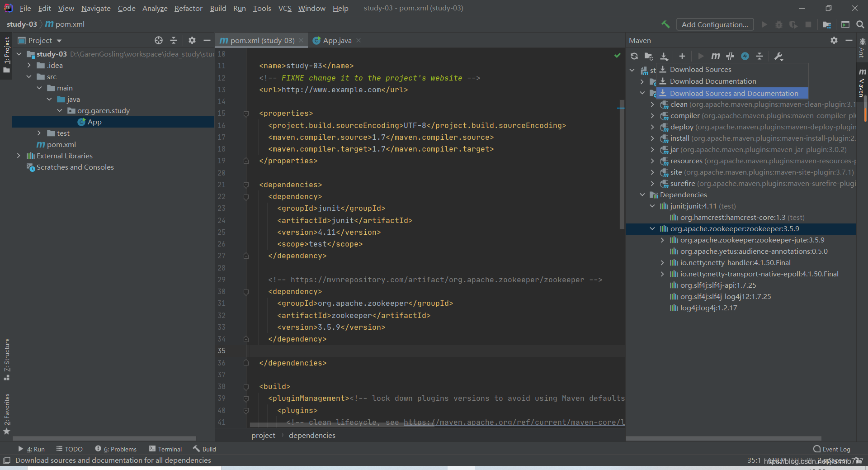Viewport: 868px width, 470px height.
Task: Click editor vertical scrollbar
Action: click(622, 165)
